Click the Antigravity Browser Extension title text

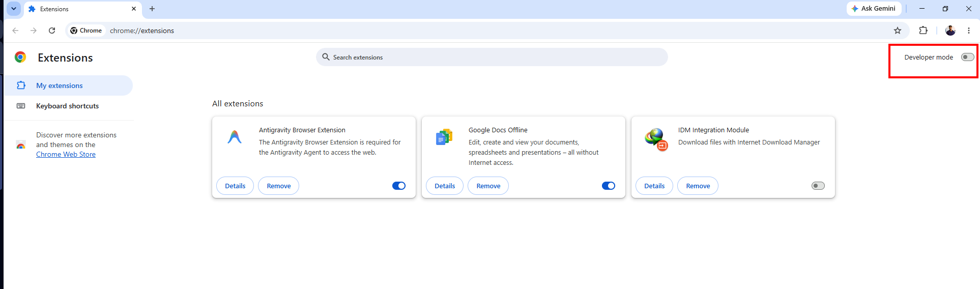tap(302, 130)
